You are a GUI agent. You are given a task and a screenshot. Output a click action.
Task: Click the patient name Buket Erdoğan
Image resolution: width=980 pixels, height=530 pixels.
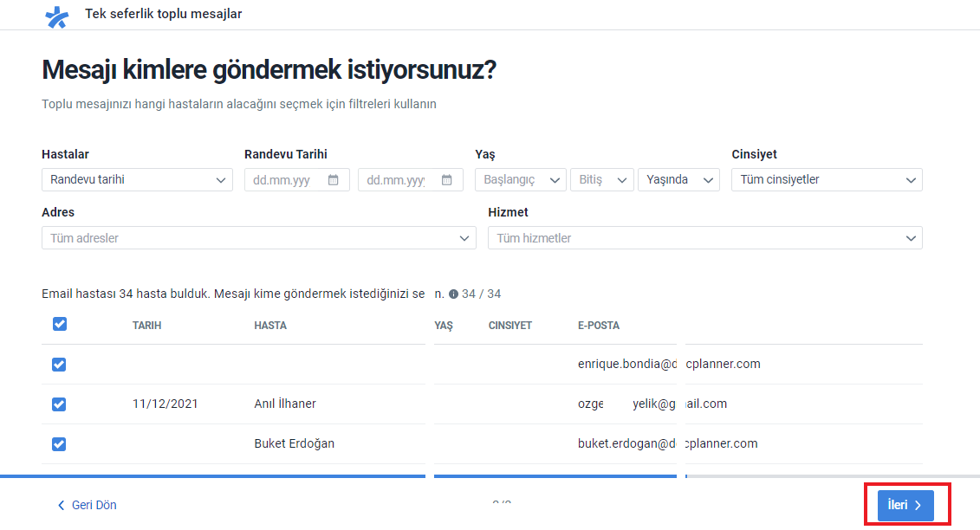pos(295,443)
